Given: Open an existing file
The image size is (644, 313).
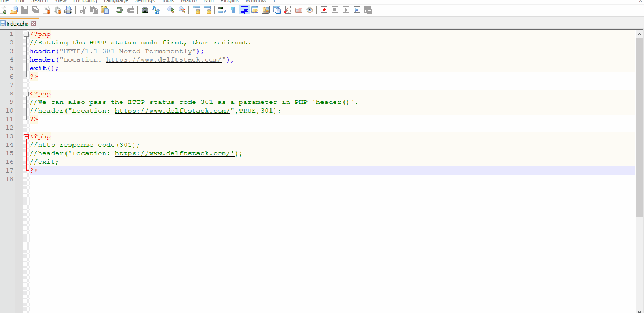Looking at the screenshot, I should click(x=13, y=10).
